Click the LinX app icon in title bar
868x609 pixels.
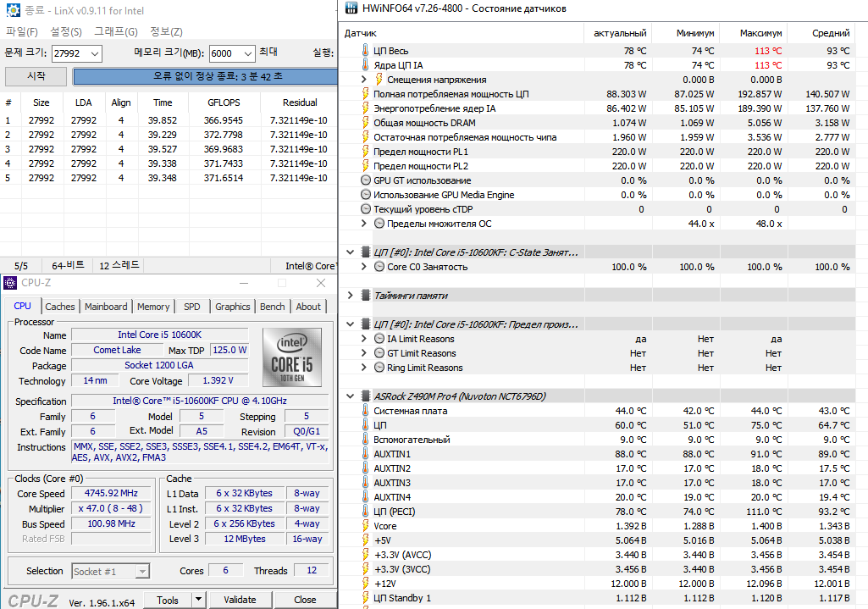click(x=13, y=10)
